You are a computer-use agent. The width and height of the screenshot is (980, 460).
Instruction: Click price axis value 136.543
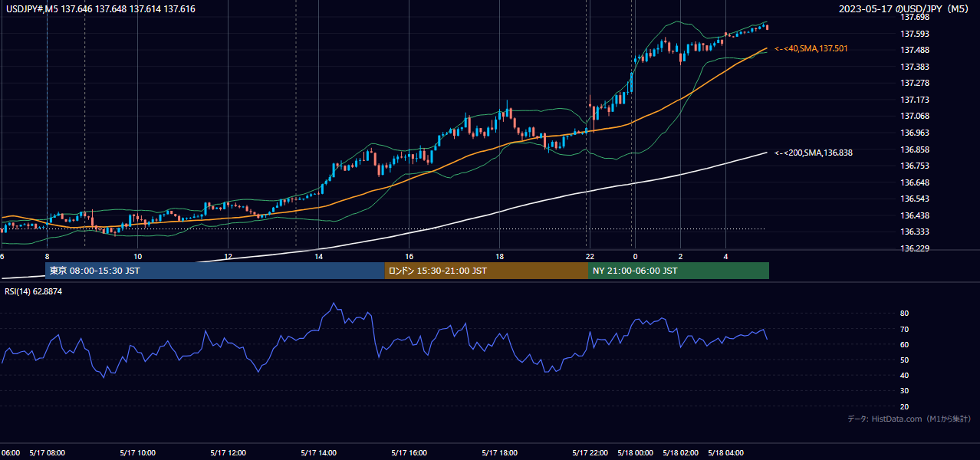(x=914, y=199)
